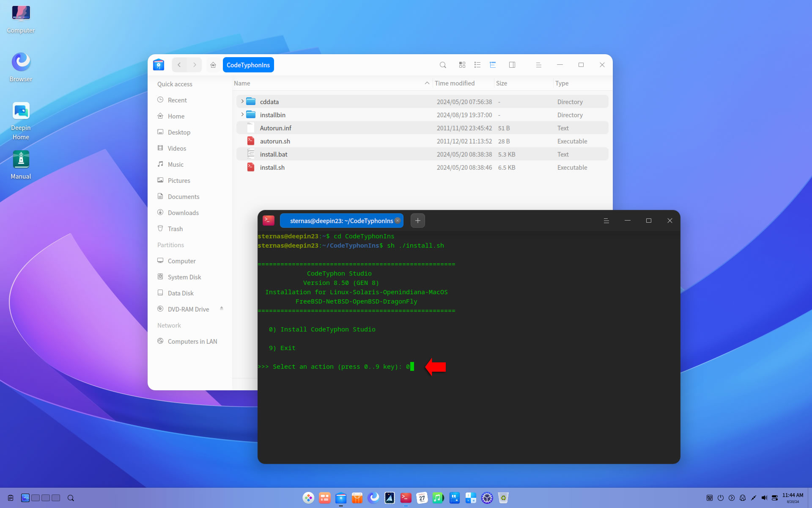Open Computer under Partitions

tap(190, 261)
